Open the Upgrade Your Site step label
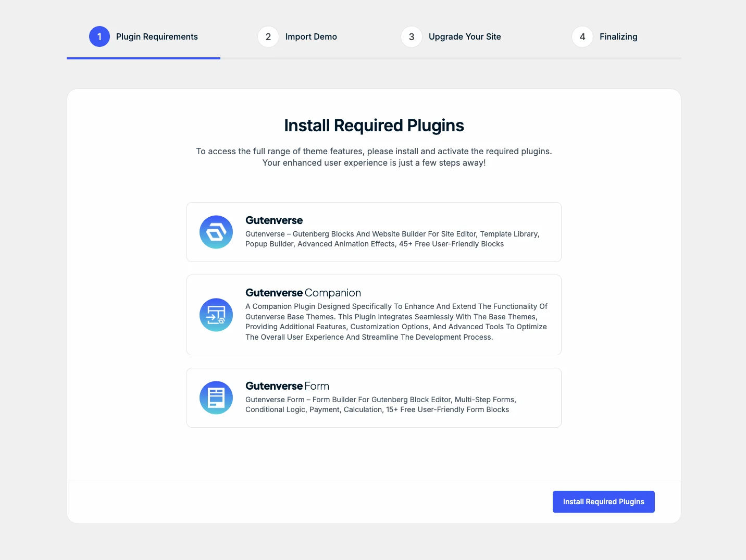Image resolution: width=746 pixels, height=560 pixels. coord(465,36)
